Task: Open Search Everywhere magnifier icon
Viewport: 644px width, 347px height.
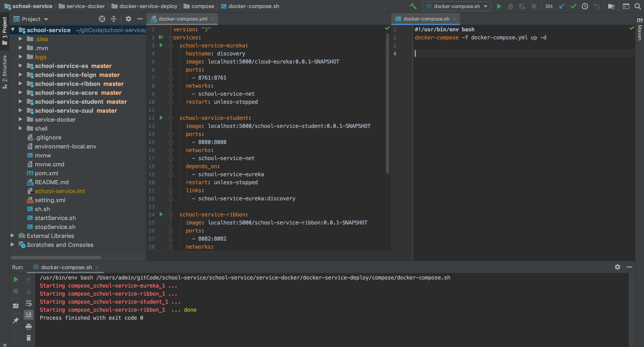Action: coord(638,6)
